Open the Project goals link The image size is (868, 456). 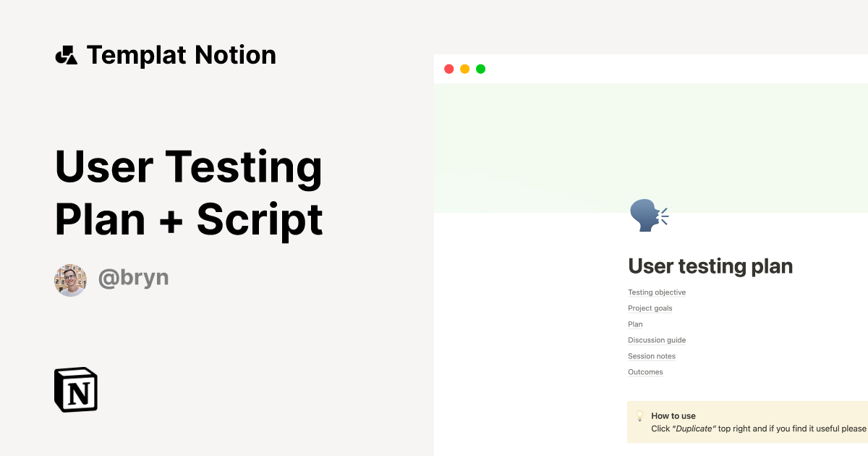point(650,308)
